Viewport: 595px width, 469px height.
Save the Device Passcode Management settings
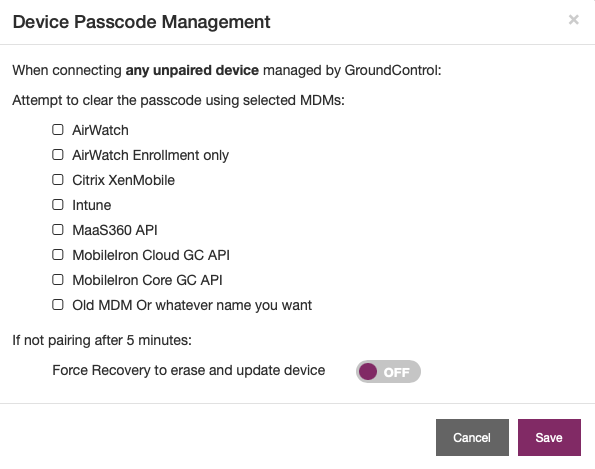pyautogui.click(x=549, y=438)
